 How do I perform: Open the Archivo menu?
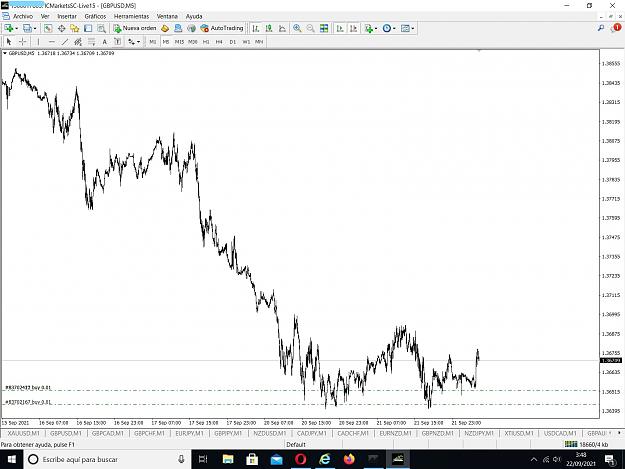(23, 16)
